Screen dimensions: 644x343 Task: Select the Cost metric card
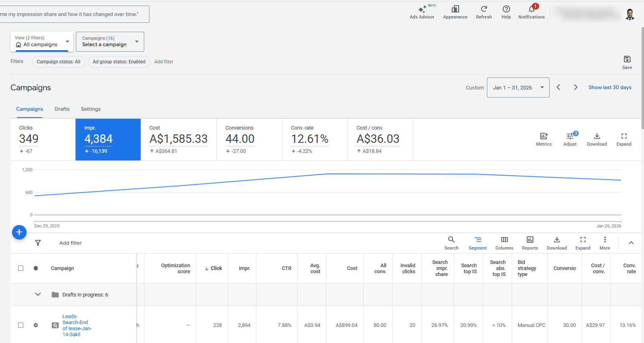click(x=179, y=140)
